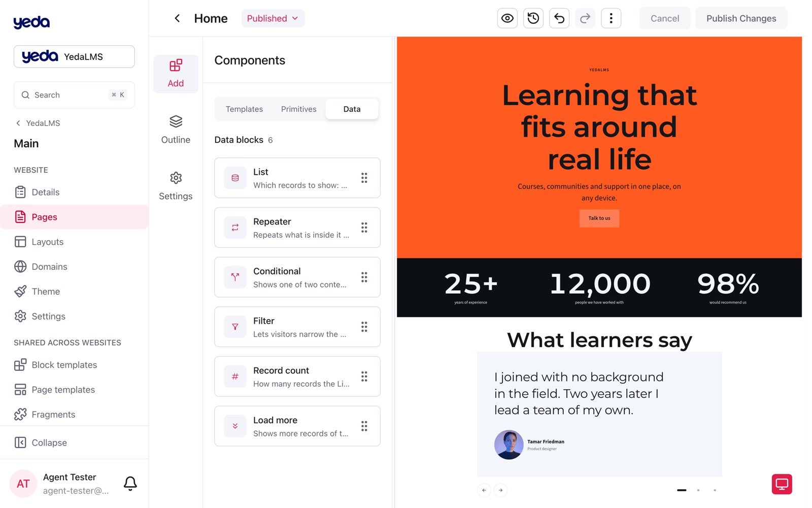Toggle the desktop device preview button
Image resolution: width=812 pixels, height=508 pixels.
(x=782, y=484)
